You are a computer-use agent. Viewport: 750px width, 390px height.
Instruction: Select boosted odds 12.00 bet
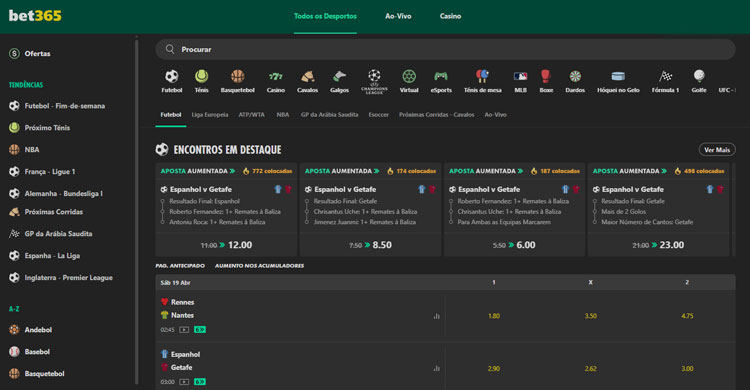coord(226,245)
